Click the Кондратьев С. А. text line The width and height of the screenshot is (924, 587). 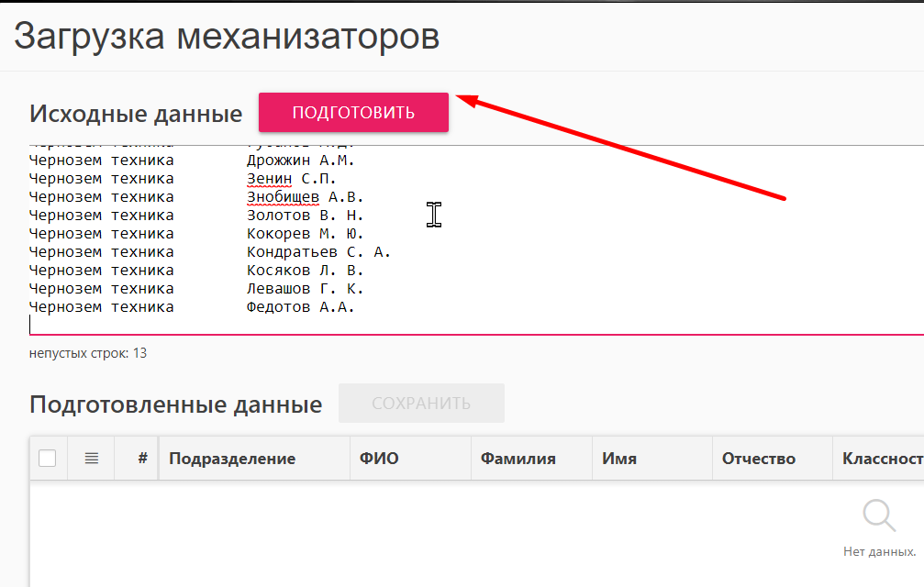pyautogui.click(x=318, y=252)
